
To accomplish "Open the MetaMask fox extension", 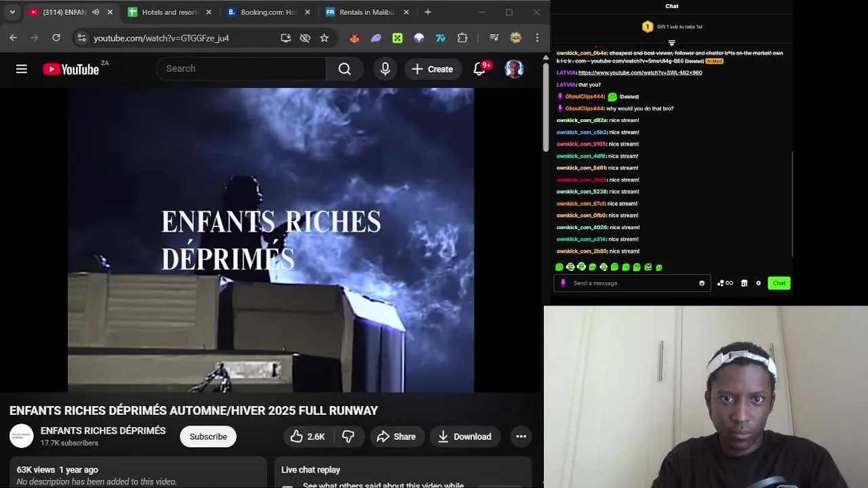I will coord(354,38).
